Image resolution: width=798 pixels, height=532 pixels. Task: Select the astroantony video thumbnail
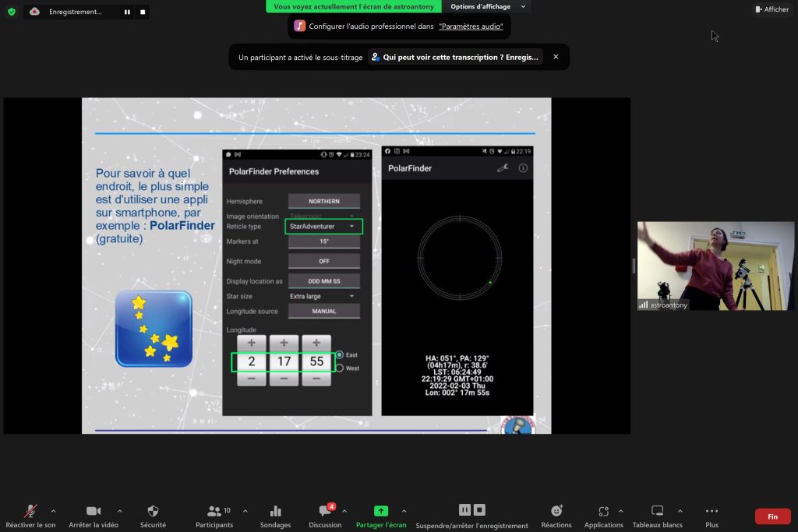(x=715, y=266)
